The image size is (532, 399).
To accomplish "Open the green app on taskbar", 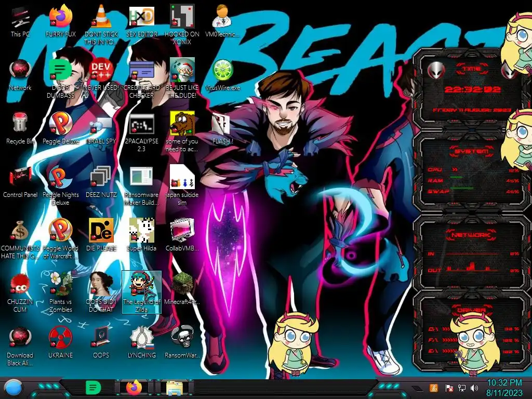I will (94, 388).
